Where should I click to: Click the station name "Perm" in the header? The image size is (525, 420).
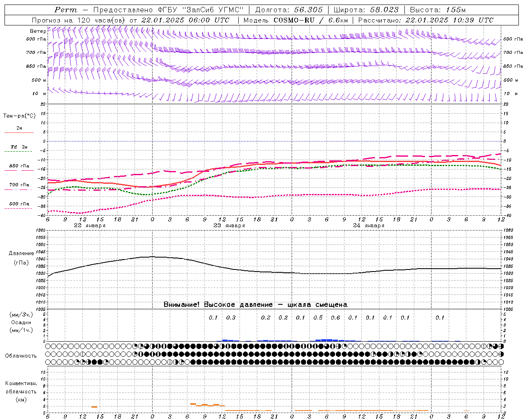click(66, 10)
